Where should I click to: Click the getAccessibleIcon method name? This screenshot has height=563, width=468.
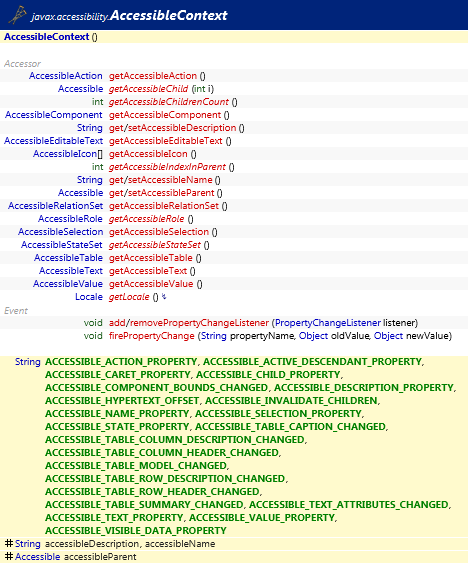tap(148, 154)
